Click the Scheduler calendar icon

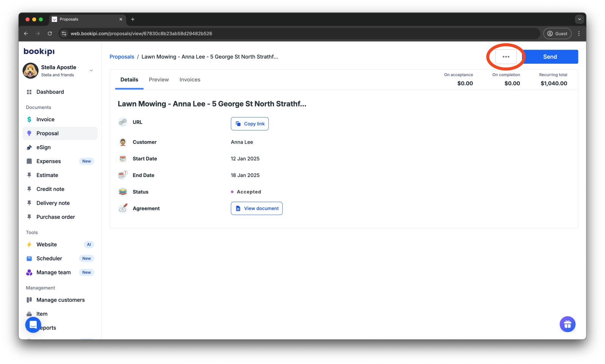(29, 259)
